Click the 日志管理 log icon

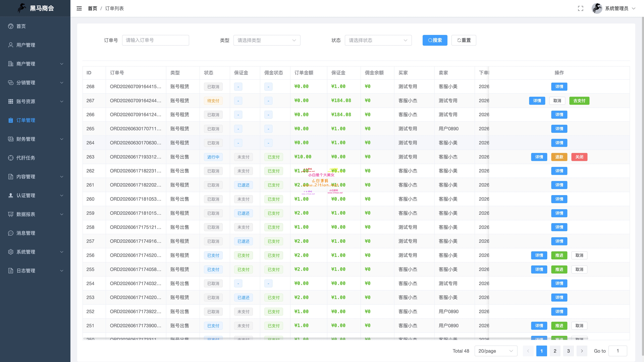pos(11,270)
